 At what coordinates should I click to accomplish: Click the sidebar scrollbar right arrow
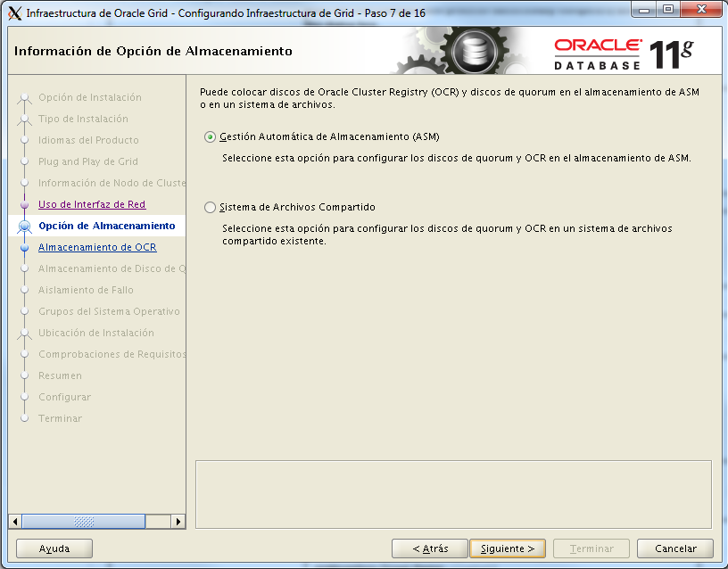coord(178,522)
